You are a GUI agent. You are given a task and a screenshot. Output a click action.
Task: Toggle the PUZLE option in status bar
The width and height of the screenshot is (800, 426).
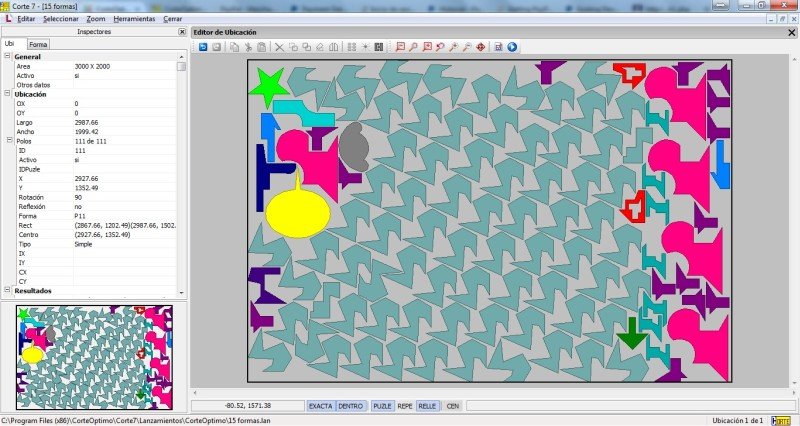(x=382, y=407)
